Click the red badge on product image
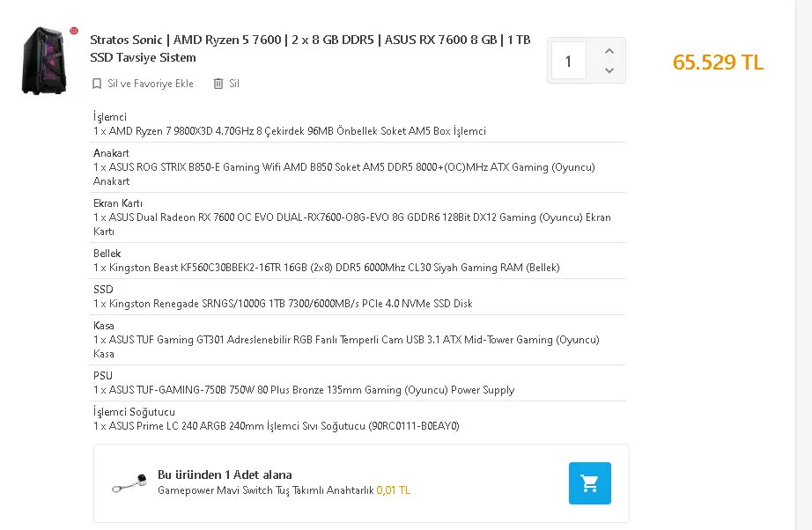 click(74, 31)
